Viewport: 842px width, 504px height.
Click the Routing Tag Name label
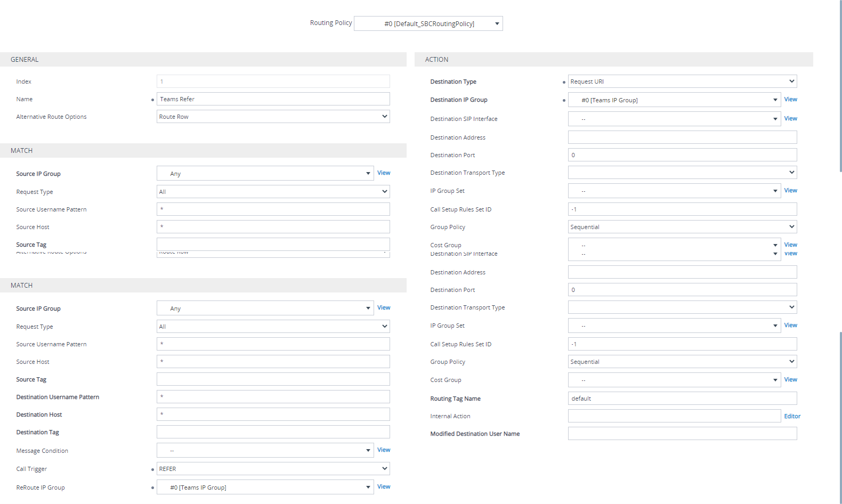455,399
